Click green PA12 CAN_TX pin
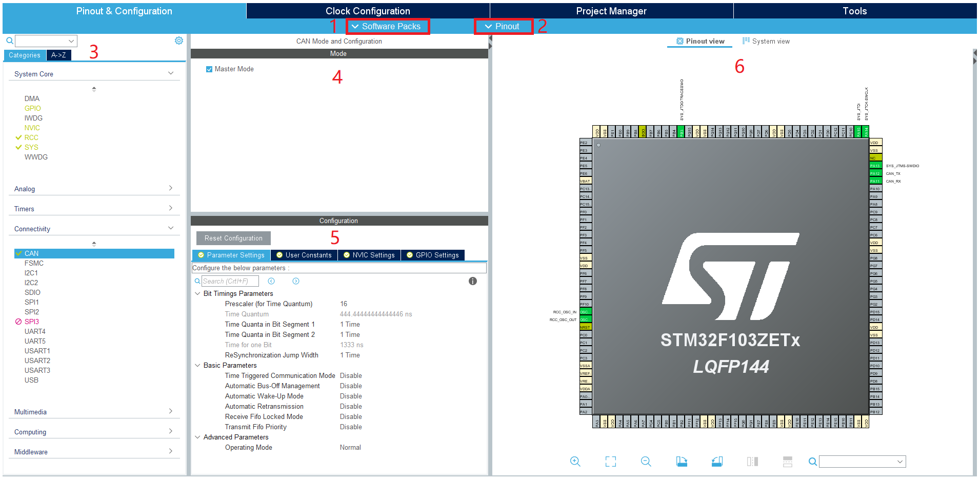 [875, 173]
